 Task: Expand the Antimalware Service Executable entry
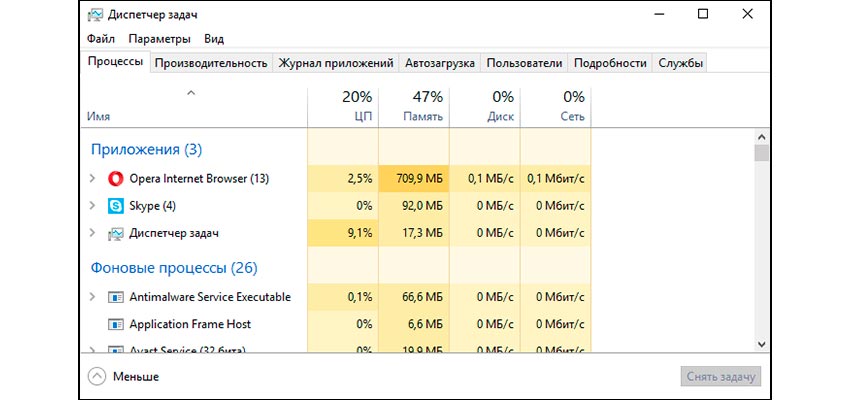point(92,297)
